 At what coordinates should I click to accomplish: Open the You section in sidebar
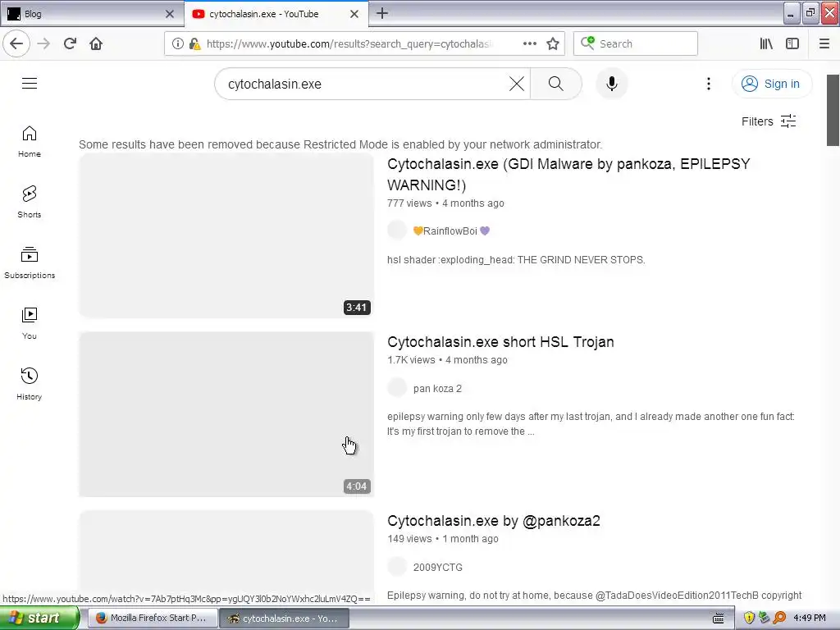(x=30, y=323)
